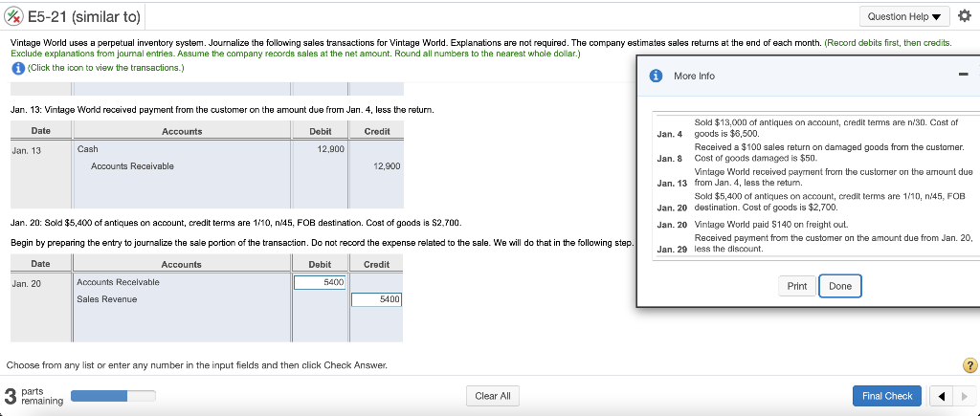Click the Debit header of Jan. 13 table
Screen dimensions: 980x416
click(x=320, y=131)
